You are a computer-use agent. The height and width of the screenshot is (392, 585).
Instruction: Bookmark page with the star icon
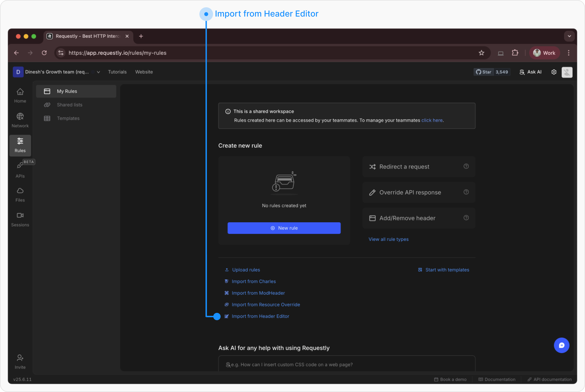[x=481, y=53]
